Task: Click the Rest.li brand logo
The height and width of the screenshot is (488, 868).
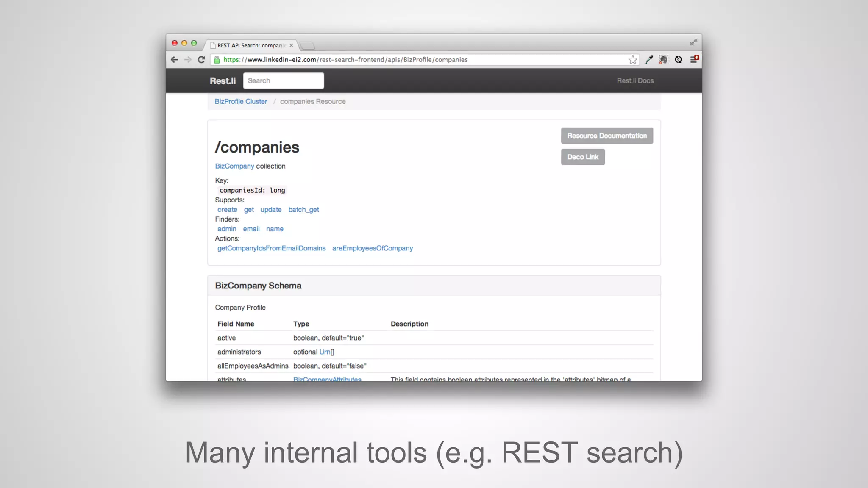Action: (x=223, y=81)
